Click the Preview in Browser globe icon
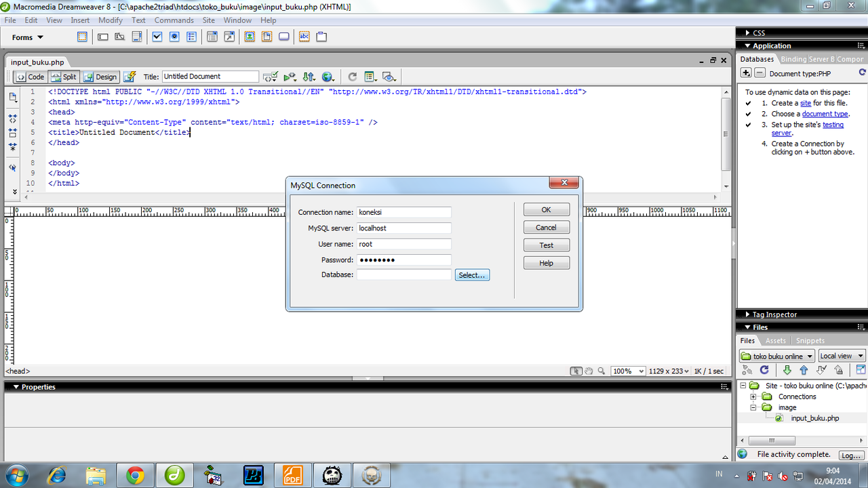This screenshot has width=868, height=488. 328,77
